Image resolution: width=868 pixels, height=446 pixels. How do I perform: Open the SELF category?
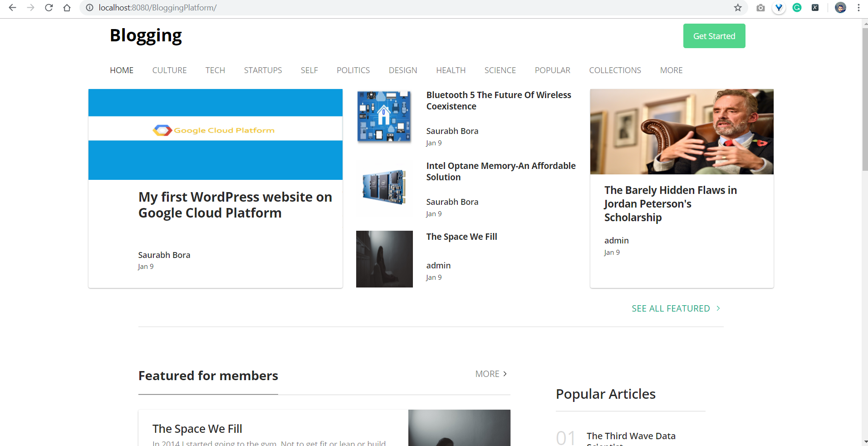(309, 70)
